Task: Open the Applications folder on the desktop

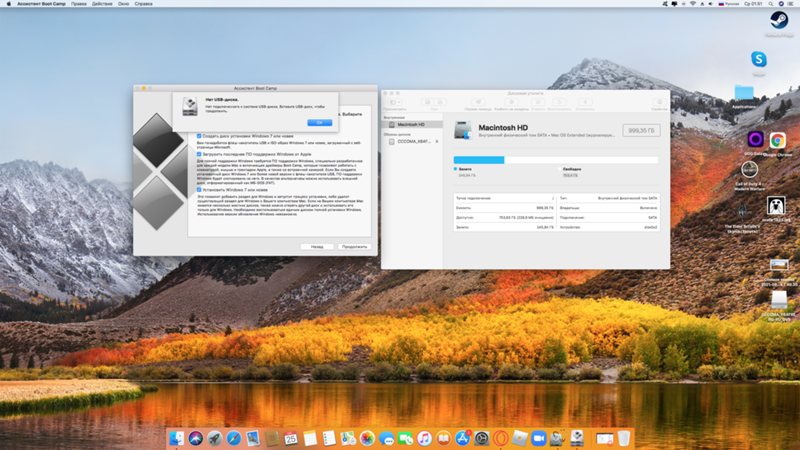Action: [744, 93]
